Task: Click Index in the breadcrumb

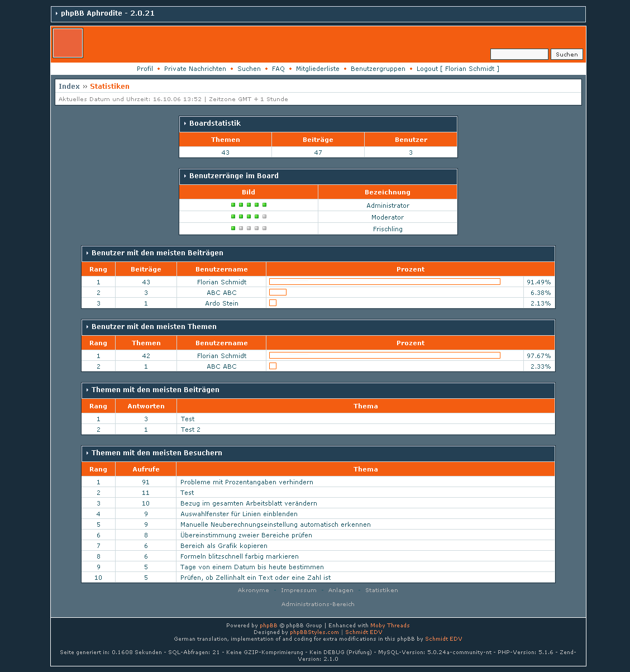Action: point(69,87)
